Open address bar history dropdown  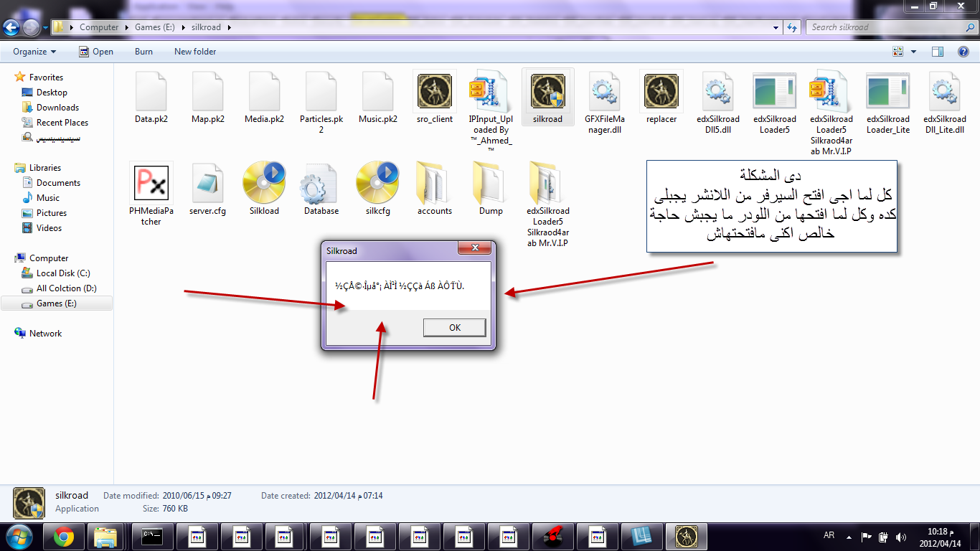tap(776, 27)
